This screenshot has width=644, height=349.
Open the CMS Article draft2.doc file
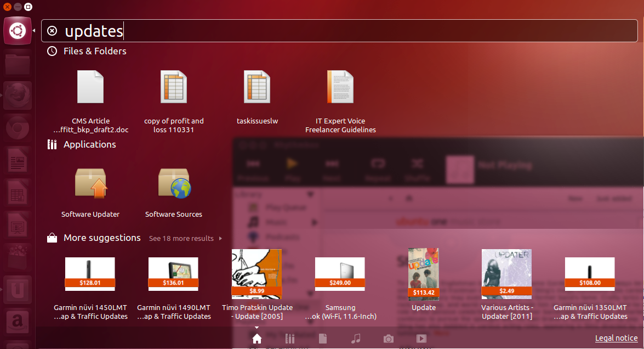tap(91, 102)
